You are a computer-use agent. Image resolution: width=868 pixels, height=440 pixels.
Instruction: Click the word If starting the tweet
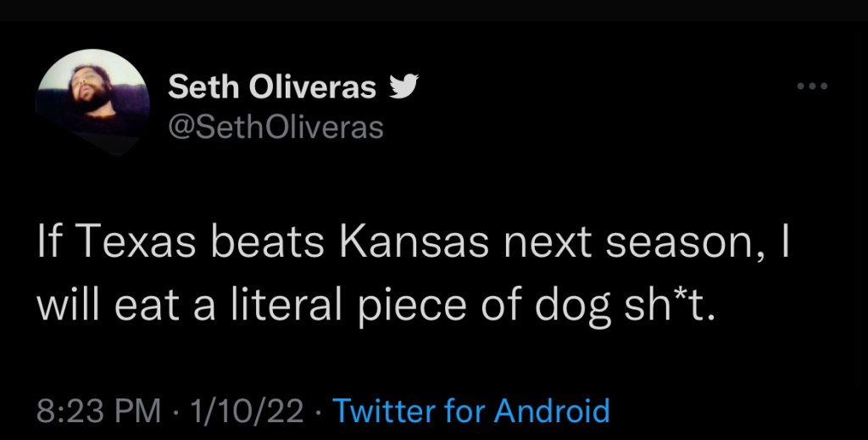pos(47,244)
